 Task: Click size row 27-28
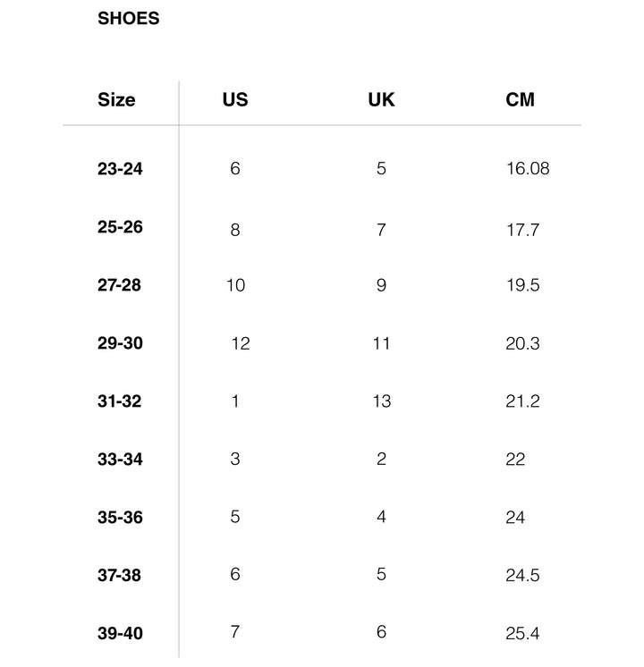(x=120, y=285)
